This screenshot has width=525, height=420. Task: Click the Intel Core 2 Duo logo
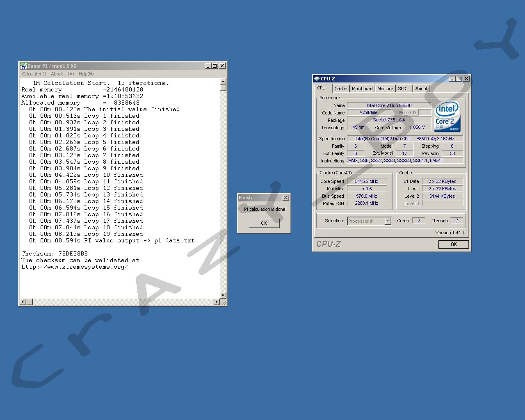(x=447, y=116)
